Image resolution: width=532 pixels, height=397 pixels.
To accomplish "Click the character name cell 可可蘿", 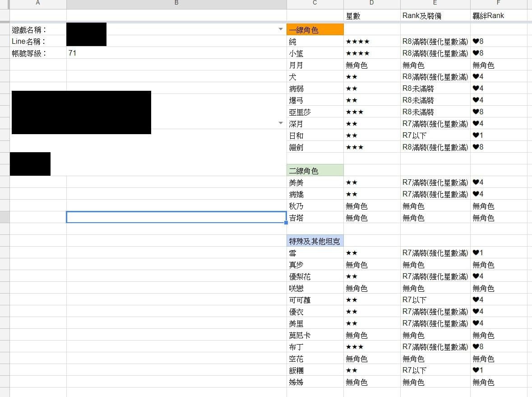I will click(x=315, y=300).
